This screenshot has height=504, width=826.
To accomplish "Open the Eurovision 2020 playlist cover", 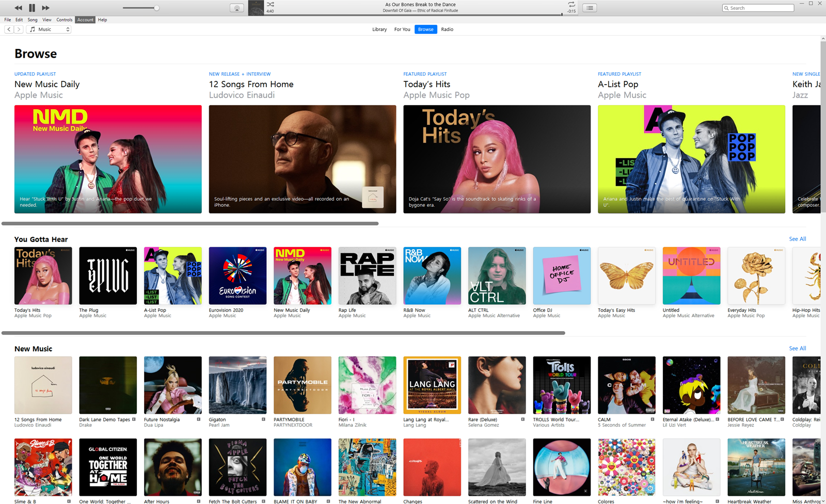I will click(237, 275).
